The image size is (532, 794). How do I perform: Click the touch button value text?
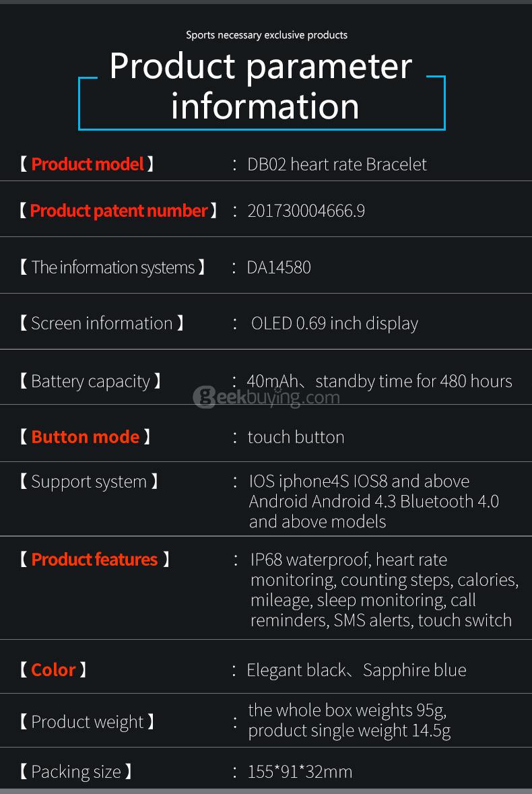click(296, 437)
